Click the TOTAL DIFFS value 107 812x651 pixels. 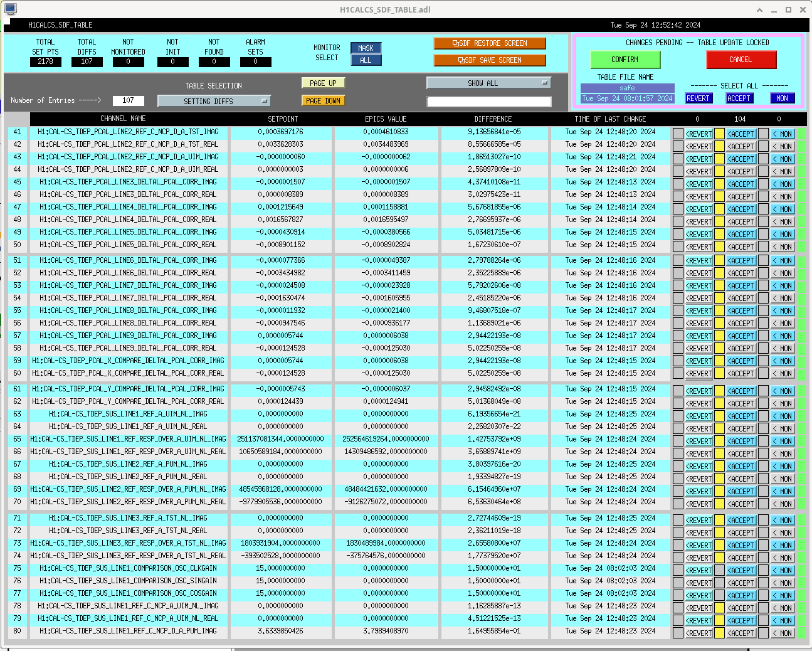click(x=87, y=61)
